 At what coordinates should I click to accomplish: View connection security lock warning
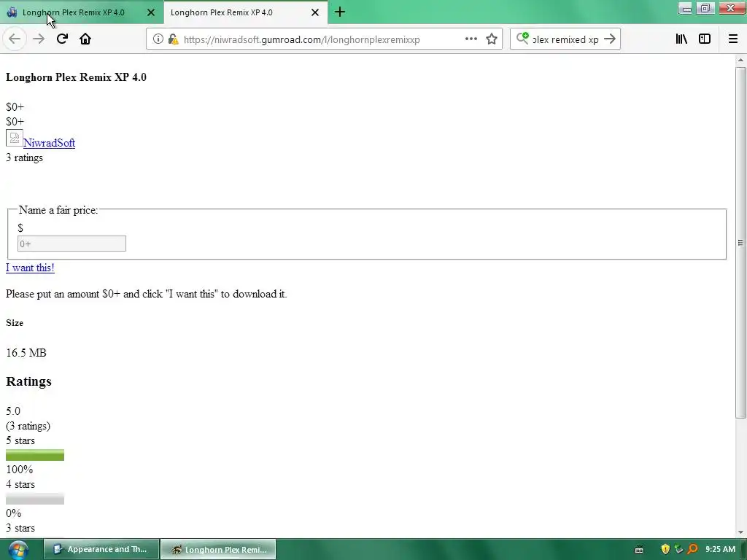point(174,39)
